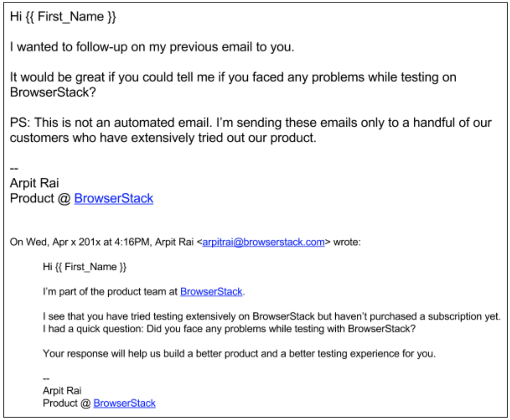Click the top 'Arpit Rai' signature name
Screen dimensions: 510x420
(34, 183)
